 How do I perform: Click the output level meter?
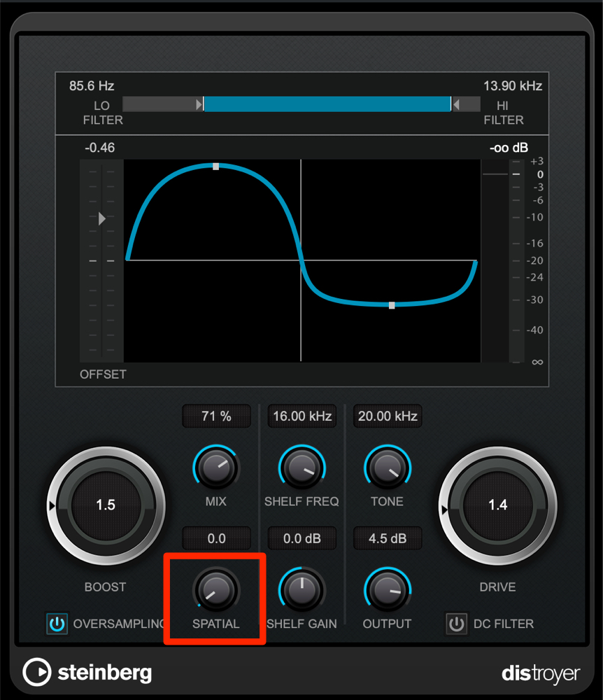pos(495,260)
